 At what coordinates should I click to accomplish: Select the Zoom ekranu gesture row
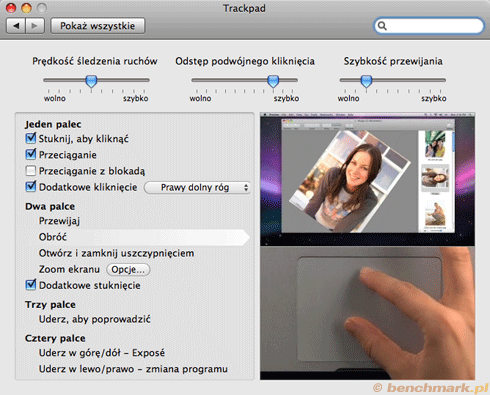pos(69,269)
